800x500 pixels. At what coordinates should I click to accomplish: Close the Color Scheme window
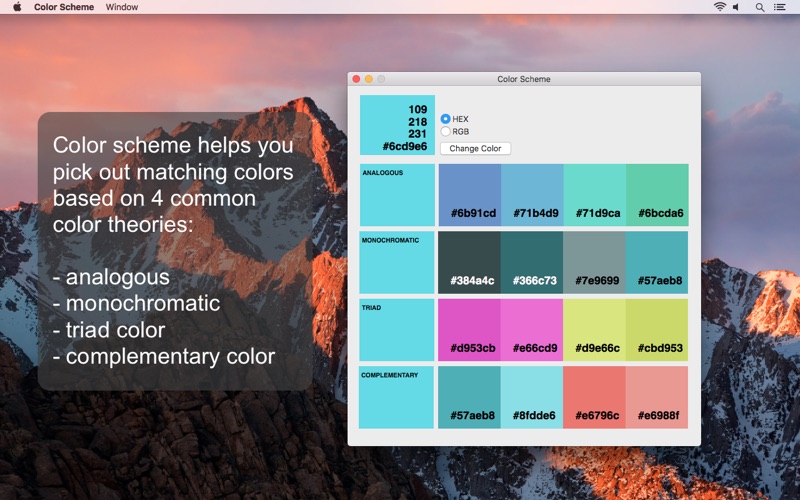[x=356, y=79]
